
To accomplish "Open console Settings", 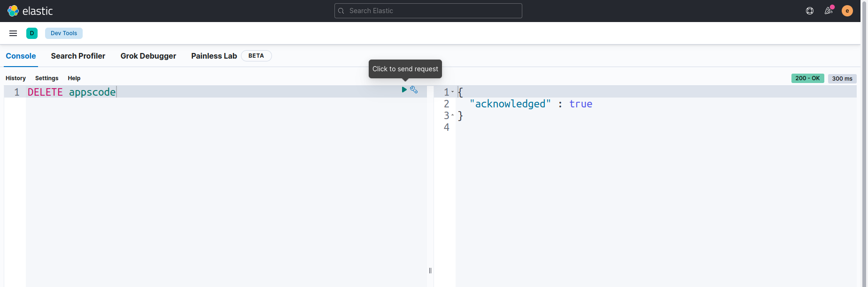I will (46, 78).
